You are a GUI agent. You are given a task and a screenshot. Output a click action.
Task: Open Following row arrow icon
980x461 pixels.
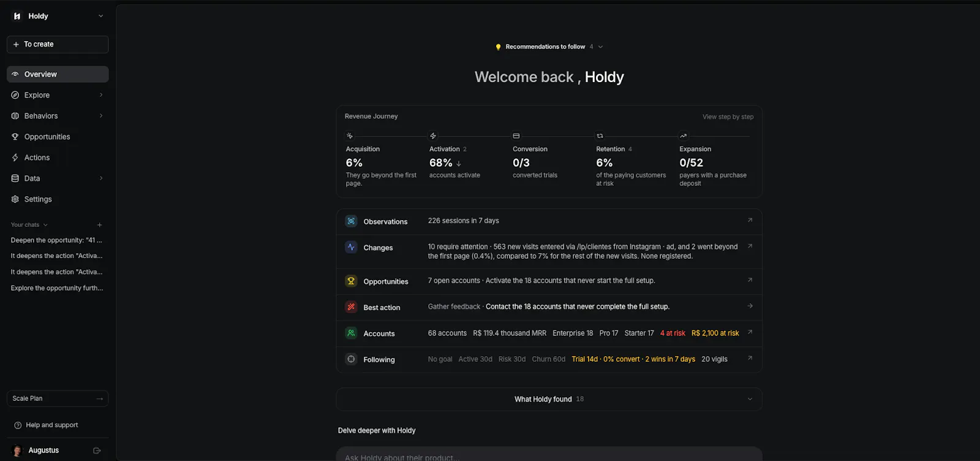750,358
